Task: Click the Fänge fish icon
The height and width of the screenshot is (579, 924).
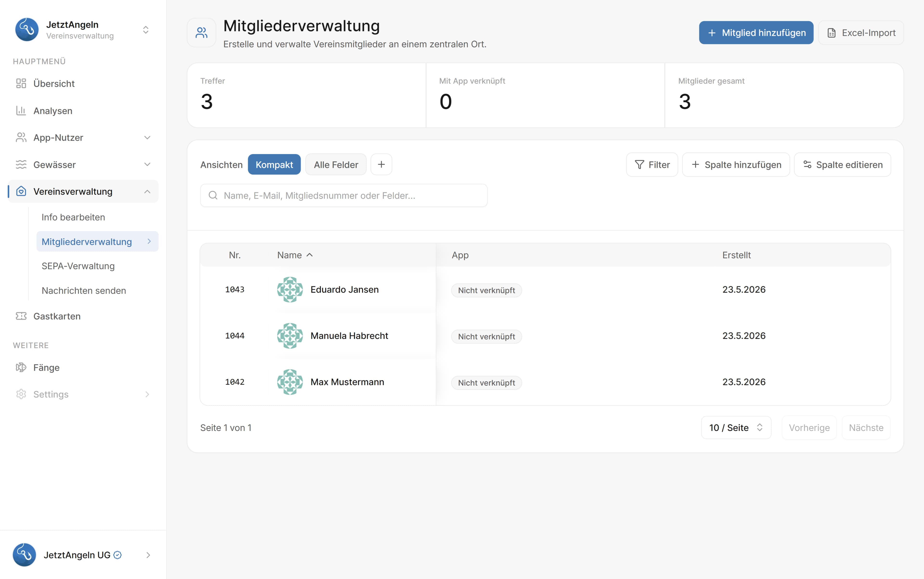Action: pos(21,368)
